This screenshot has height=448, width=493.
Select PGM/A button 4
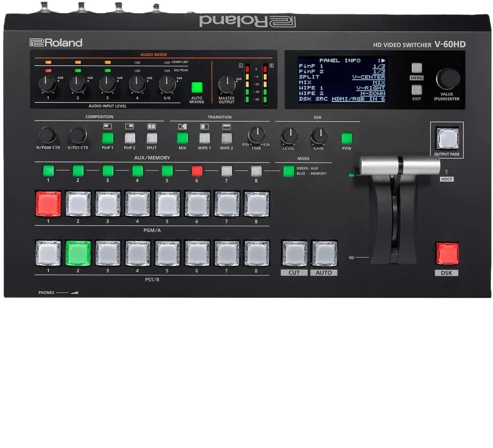pyautogui.click(x=137, y=204)
